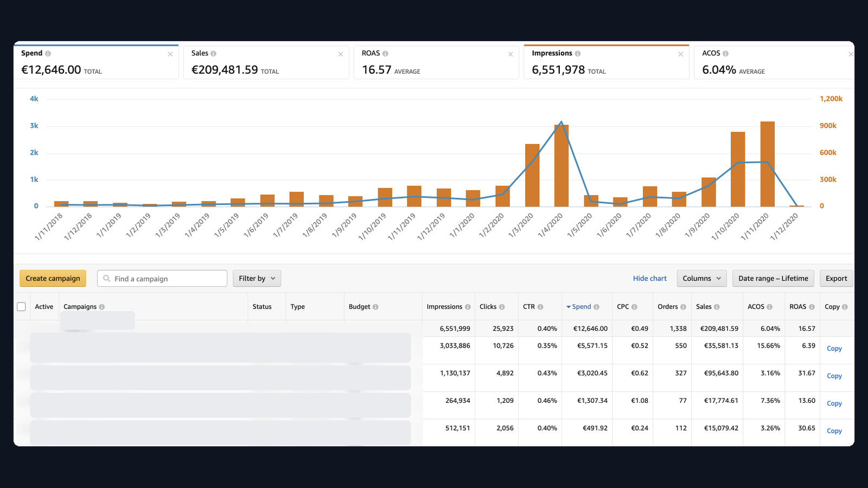868x488 pixels.
Task: Click the Export button
Action: pyautogui.click(x=836, y=278)
